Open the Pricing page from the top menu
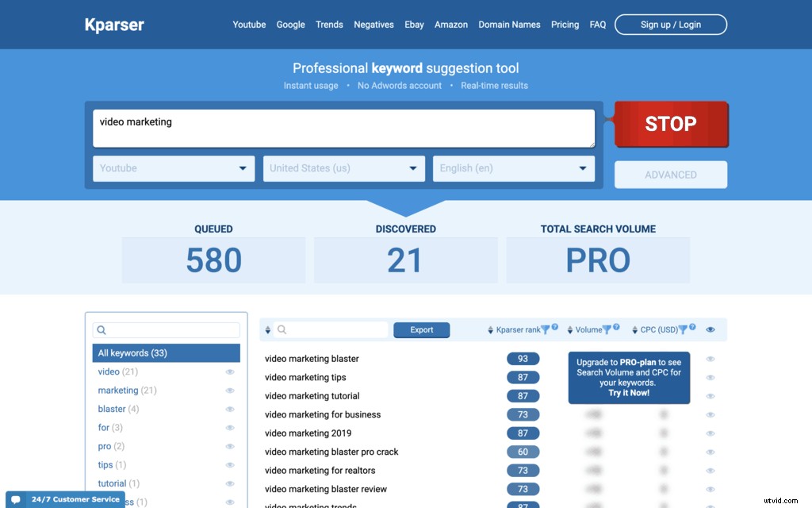This screenshot has width=812, height=508. click(x=565, y=25)
